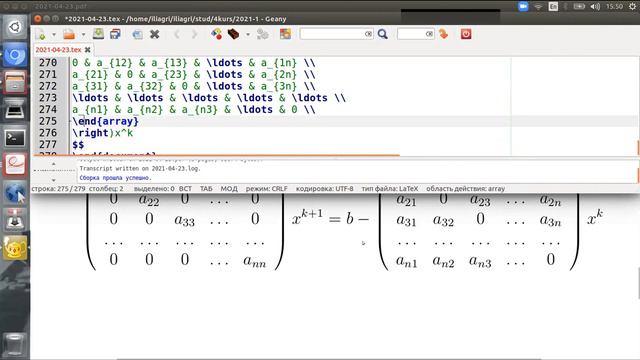Viewport: 640px width, 360px height.
Task: Click the toolbar search text field
Action: (x=332, y=34)
